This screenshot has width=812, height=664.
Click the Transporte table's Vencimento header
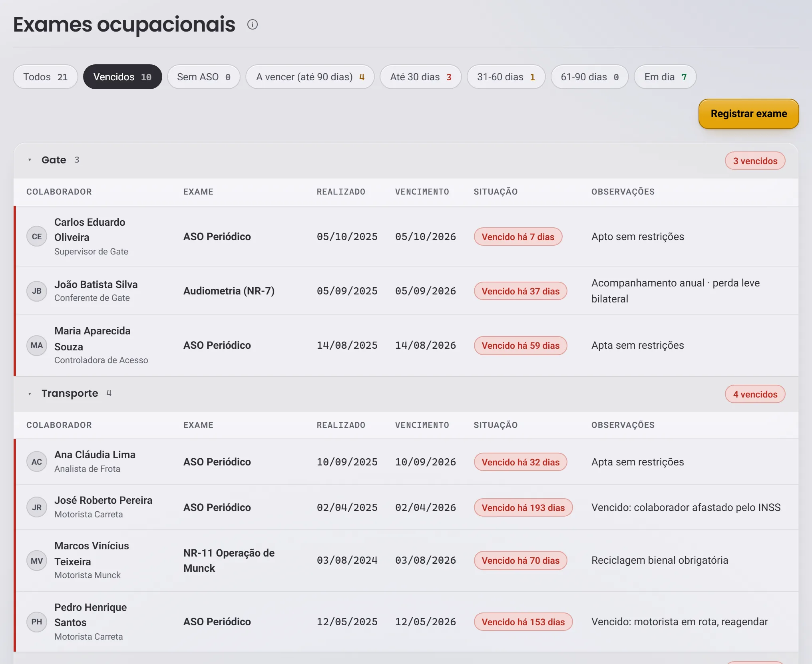[422, 425]
